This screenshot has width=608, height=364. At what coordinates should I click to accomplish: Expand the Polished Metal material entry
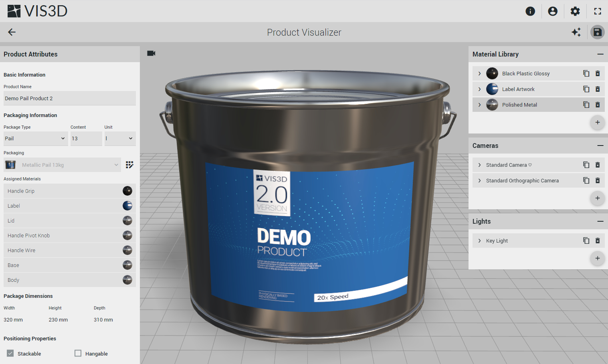tap(479, 105)
